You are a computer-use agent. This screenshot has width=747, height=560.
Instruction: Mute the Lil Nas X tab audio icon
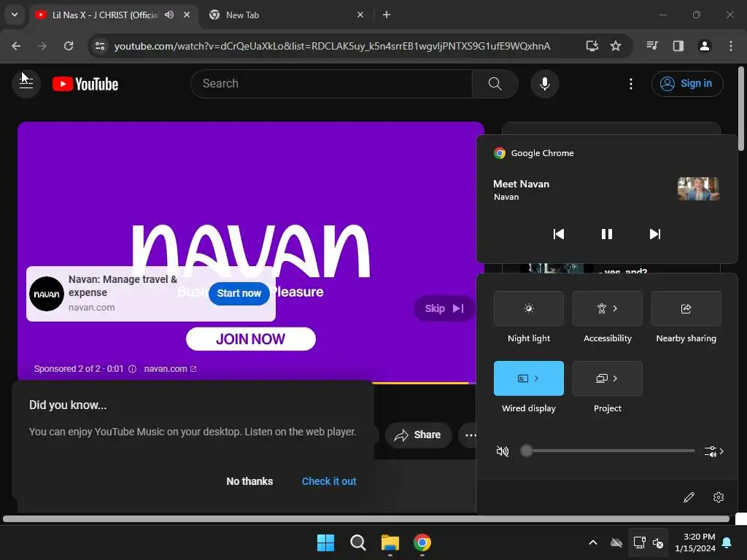pyautogui.click(x=169, y=15)
